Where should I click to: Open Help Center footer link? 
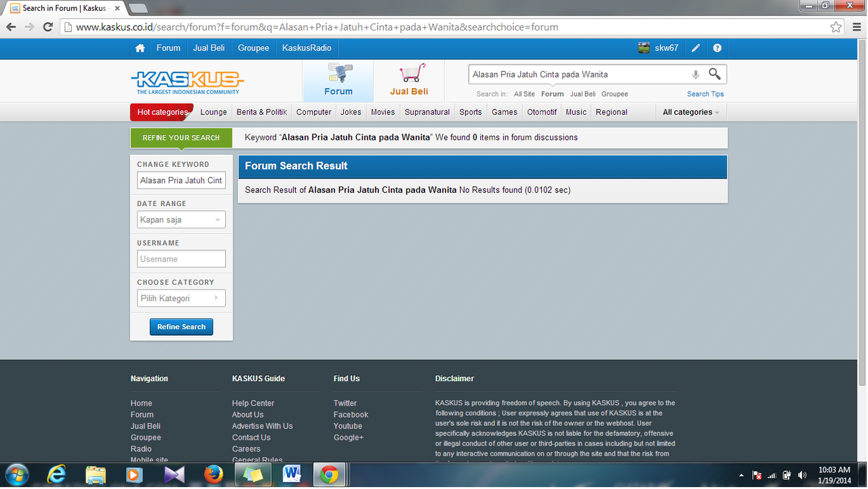253,403
